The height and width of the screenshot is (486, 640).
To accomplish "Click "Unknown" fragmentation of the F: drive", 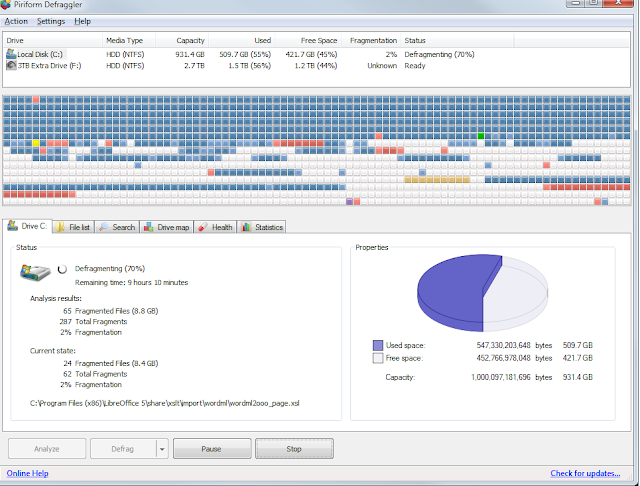I will click(x=382, y=66).
